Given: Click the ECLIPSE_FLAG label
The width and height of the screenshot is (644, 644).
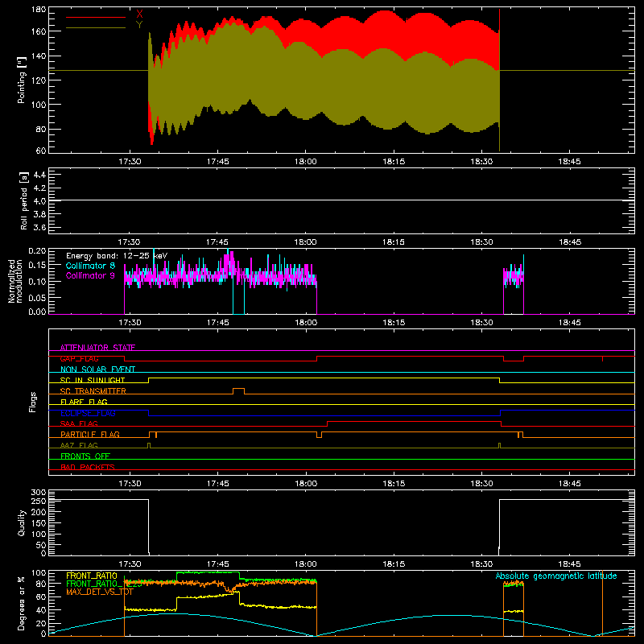Looking at the screenshot, I should pos(88,413).
